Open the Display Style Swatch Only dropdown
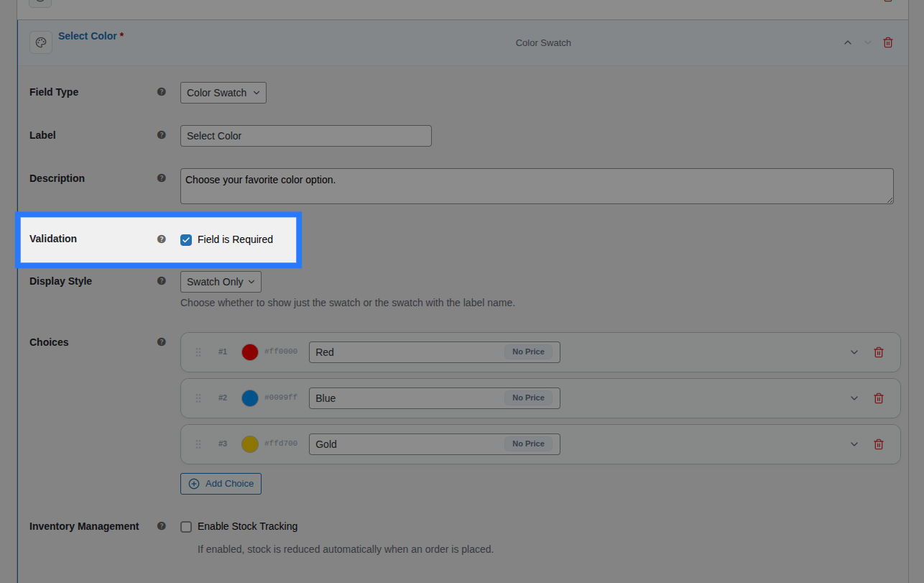The image size is (924, 583). 221,282
